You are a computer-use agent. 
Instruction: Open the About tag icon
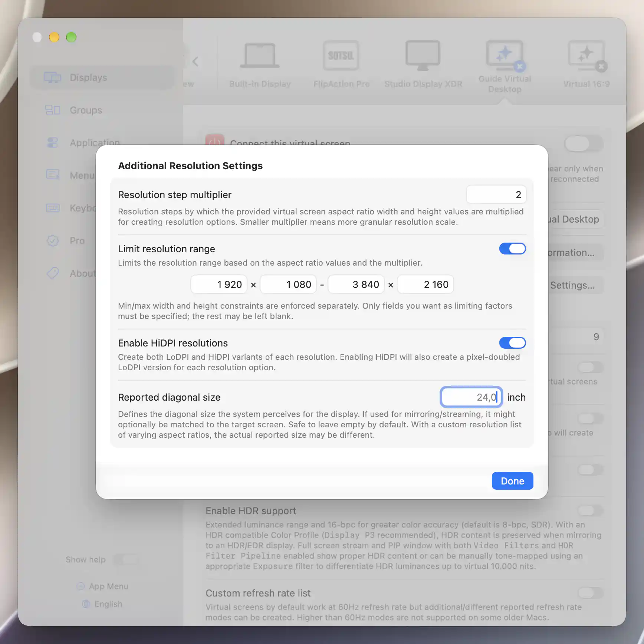pos(53,273)
